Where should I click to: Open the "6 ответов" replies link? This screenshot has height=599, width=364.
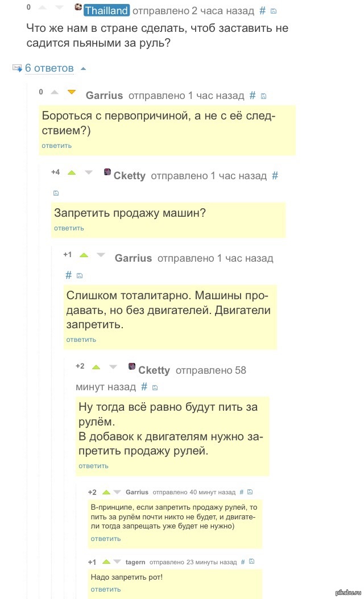[x=49, y=68]
